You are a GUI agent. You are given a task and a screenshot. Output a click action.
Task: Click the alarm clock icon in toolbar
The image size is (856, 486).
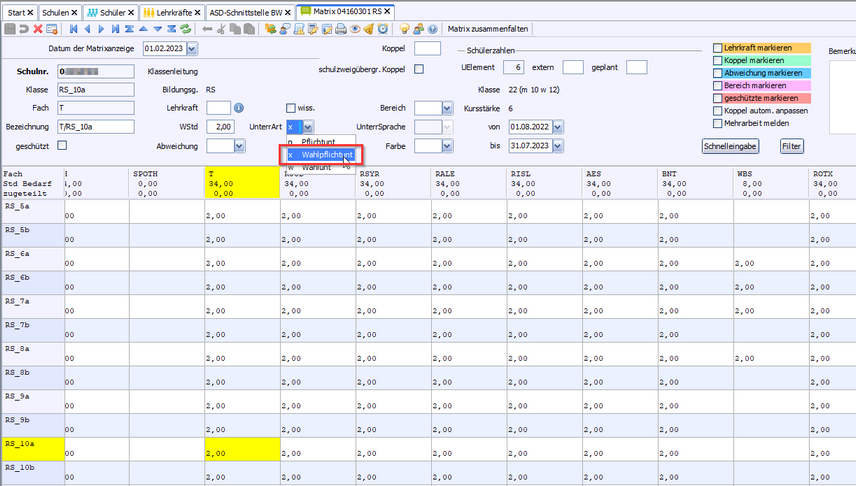coord(383,29)
